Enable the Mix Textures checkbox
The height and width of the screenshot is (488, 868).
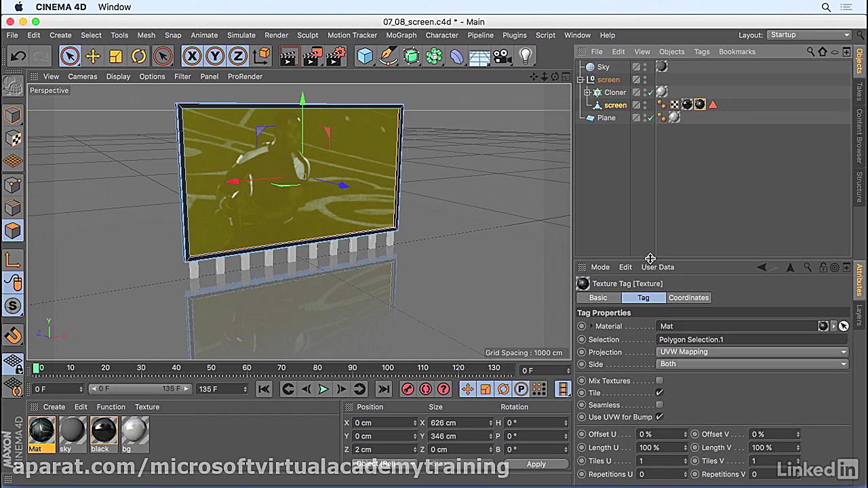(659, 381)
